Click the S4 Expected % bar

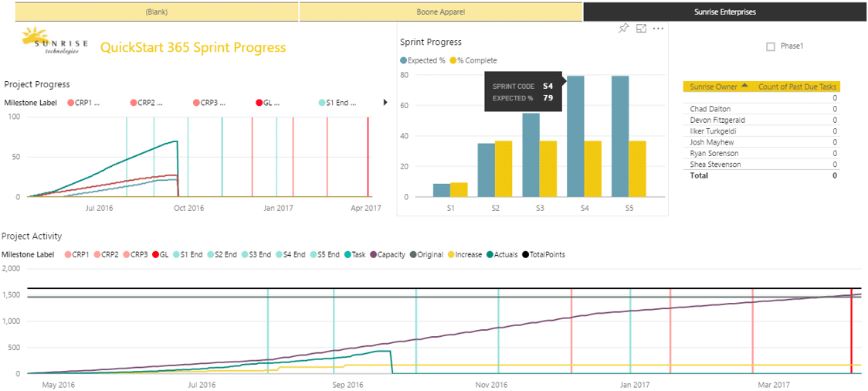point(576,136)
